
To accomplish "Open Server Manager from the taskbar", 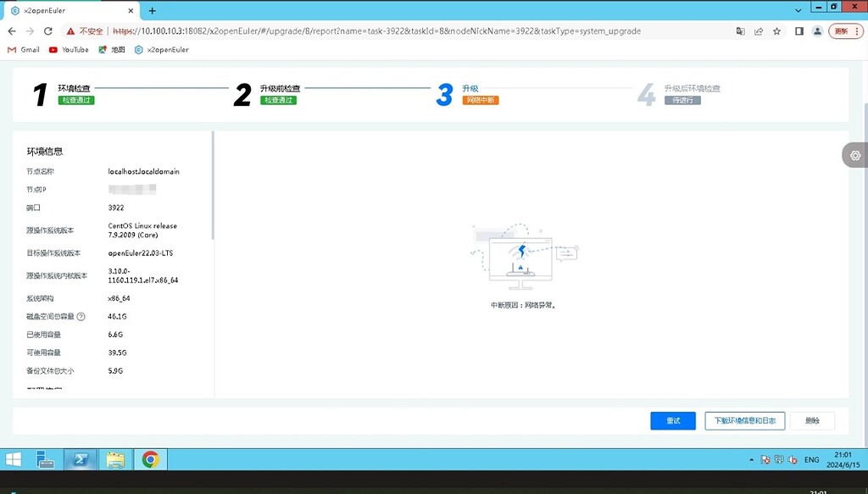I will click(46, 459).
